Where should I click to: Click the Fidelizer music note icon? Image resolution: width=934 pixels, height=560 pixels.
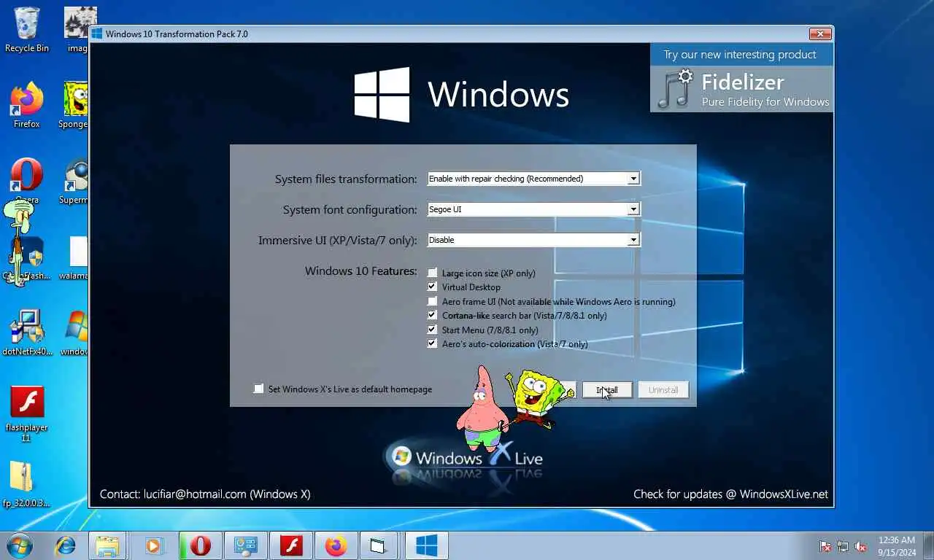(674, 89)
